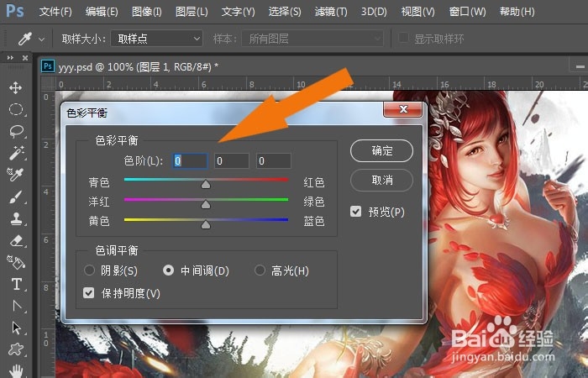Select the Eraser tool
This screenshot has height=378, width=588.
17,240
